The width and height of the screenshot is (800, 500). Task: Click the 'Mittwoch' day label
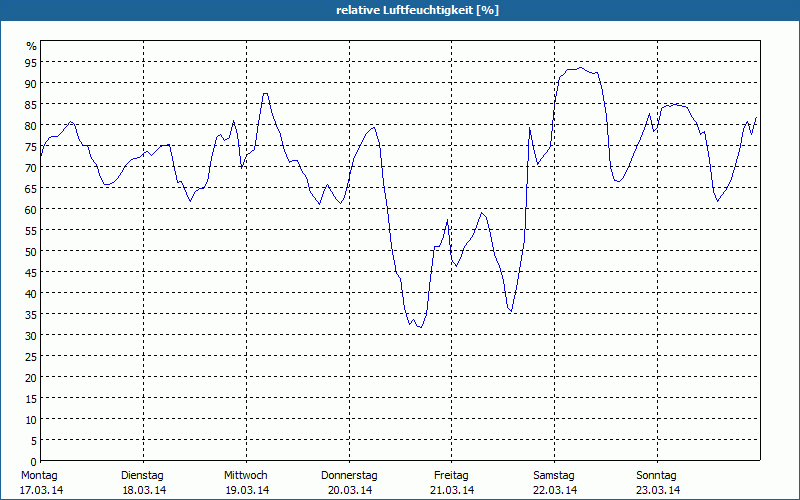click(245, 475)
